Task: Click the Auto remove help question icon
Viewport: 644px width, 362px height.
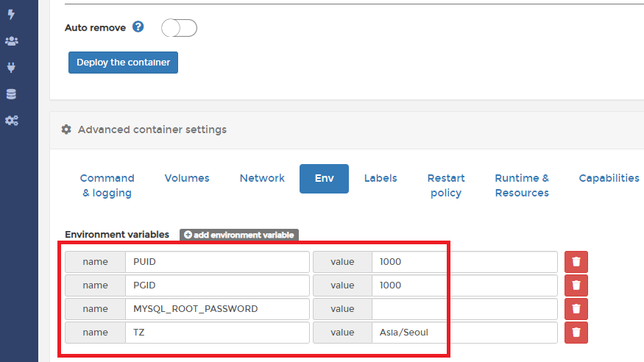Action: pyautogui.click(x=138, y=27)
